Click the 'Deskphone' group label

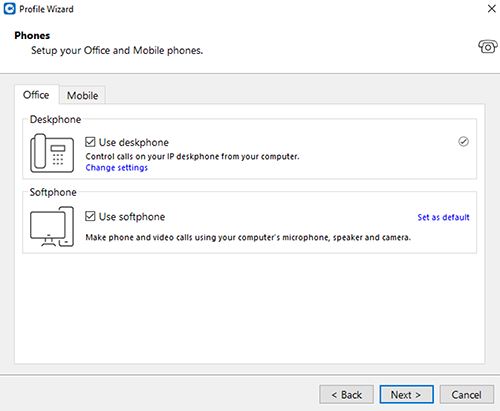click(x=55, y=119)
